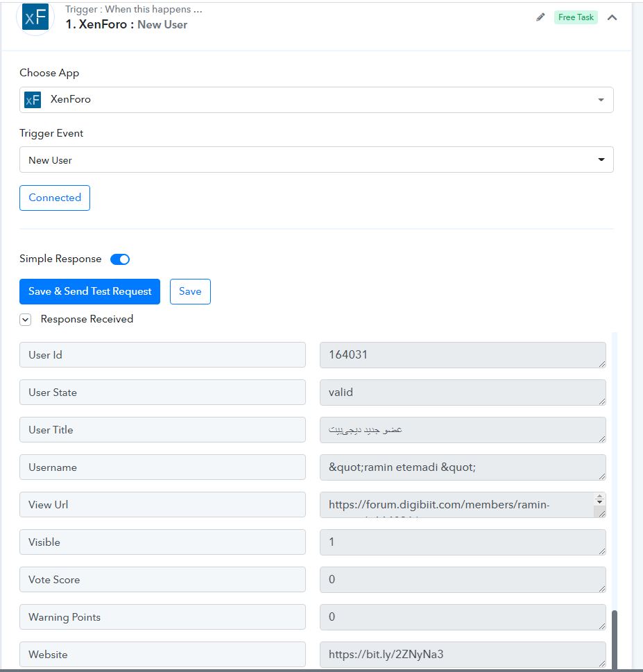Click the title '1. XenForo : New User'
This screenshot has height=672, width=643.
click(126, 24)
